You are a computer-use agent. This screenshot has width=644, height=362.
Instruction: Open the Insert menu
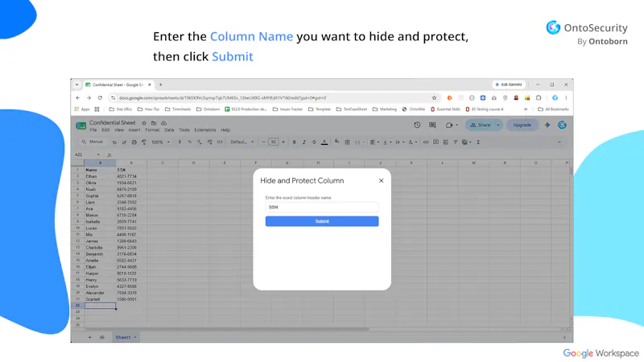pyautogui.click(x=134, y=130)
